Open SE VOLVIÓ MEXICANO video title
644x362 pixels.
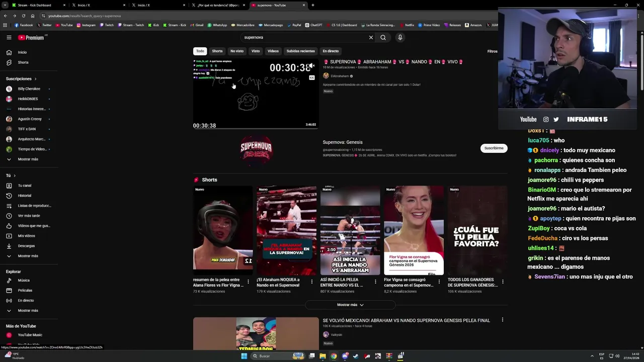tap(406, 320)
